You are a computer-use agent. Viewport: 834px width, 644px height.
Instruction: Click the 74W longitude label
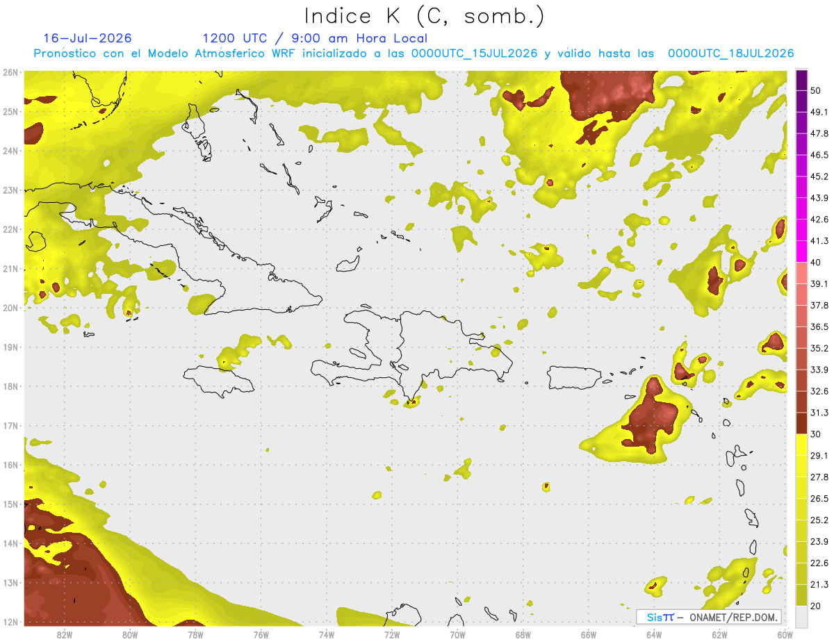[x=327, y=634]
